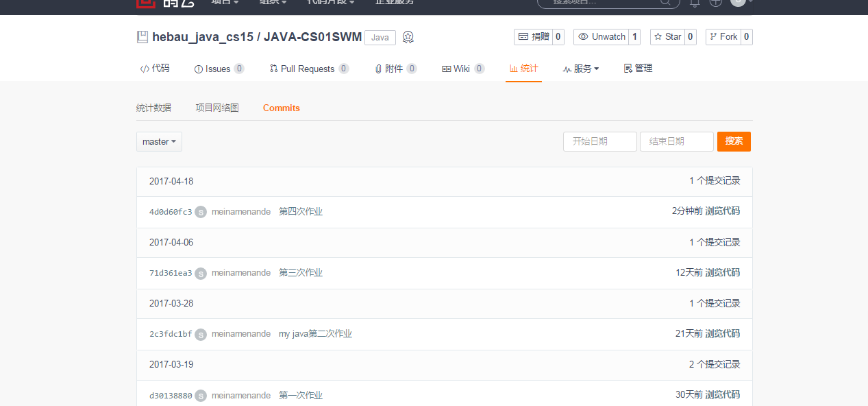Open the Star count 0
The height and width of the screenshot is (406, 868).
coord(690,37)
